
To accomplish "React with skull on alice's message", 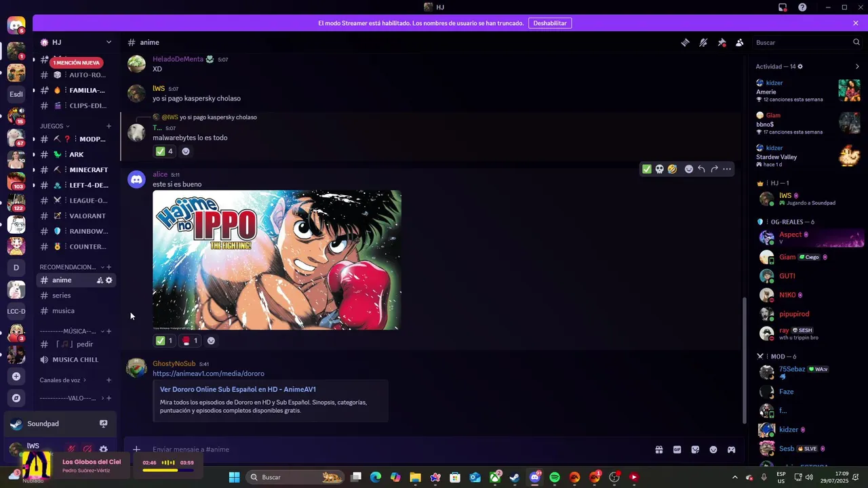I will coord(659,169).
